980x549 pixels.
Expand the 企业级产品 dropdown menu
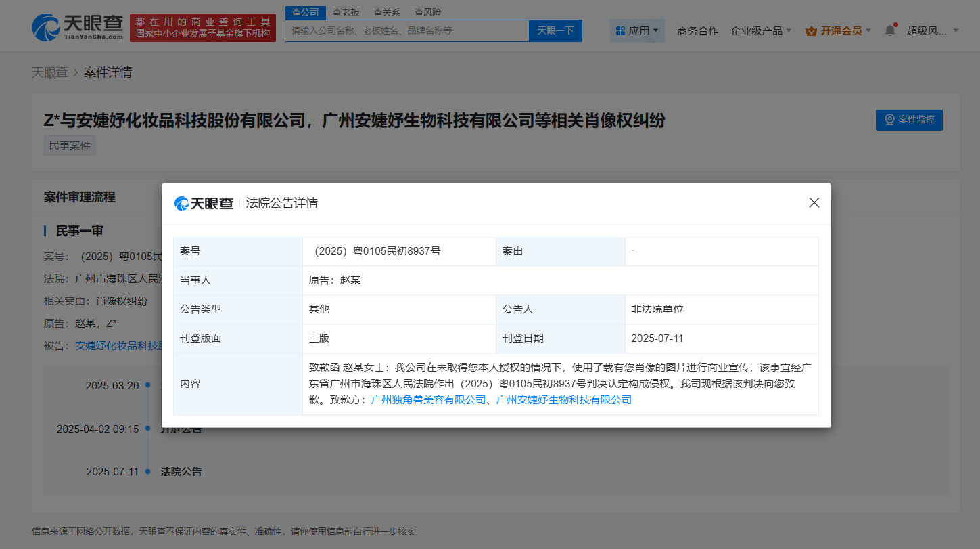760,30
